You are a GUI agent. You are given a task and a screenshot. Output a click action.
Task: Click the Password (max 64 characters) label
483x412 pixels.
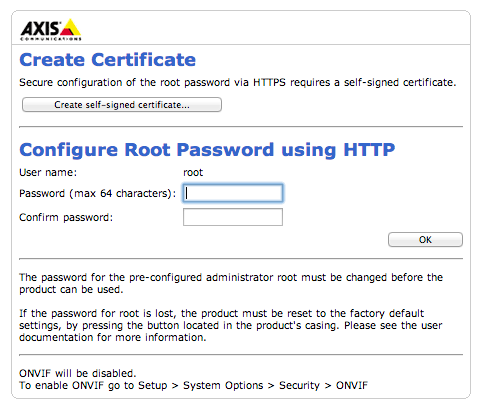click(97, 193)
